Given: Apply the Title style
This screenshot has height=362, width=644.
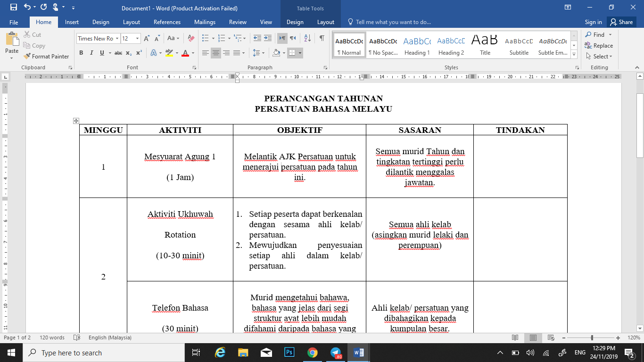Looking at the screenshot, I should [x=485, y=45].
